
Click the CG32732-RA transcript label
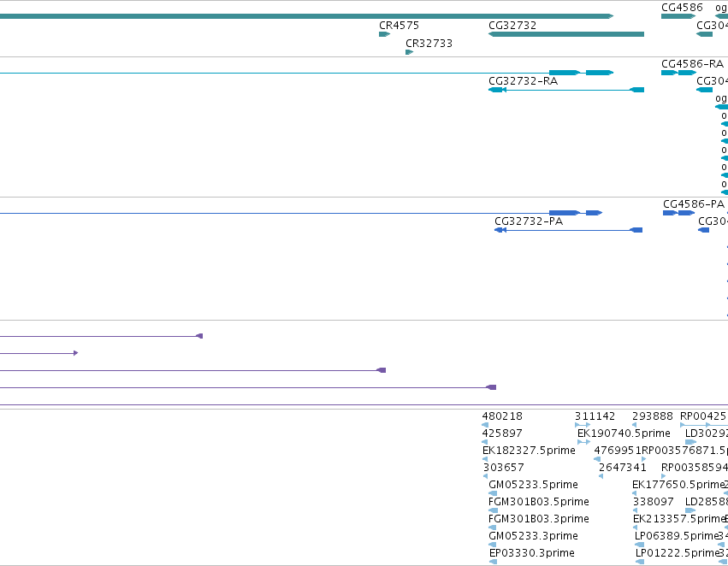(x=524, y=81)
